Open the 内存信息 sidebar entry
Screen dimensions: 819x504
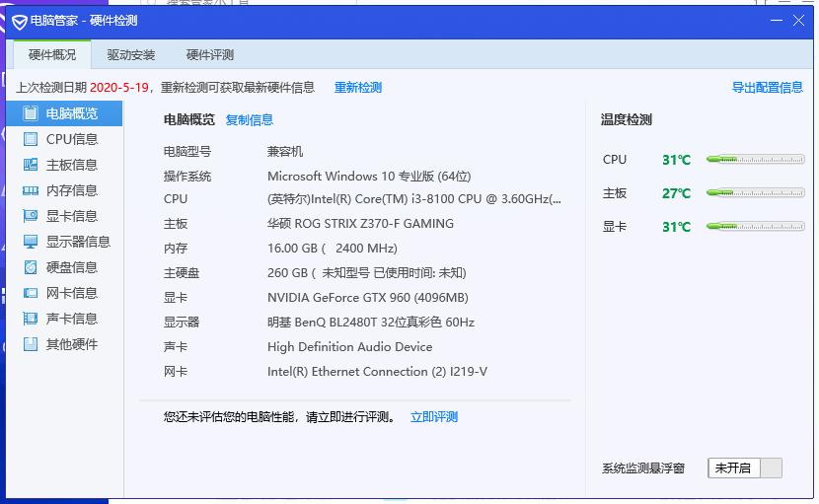64,190
